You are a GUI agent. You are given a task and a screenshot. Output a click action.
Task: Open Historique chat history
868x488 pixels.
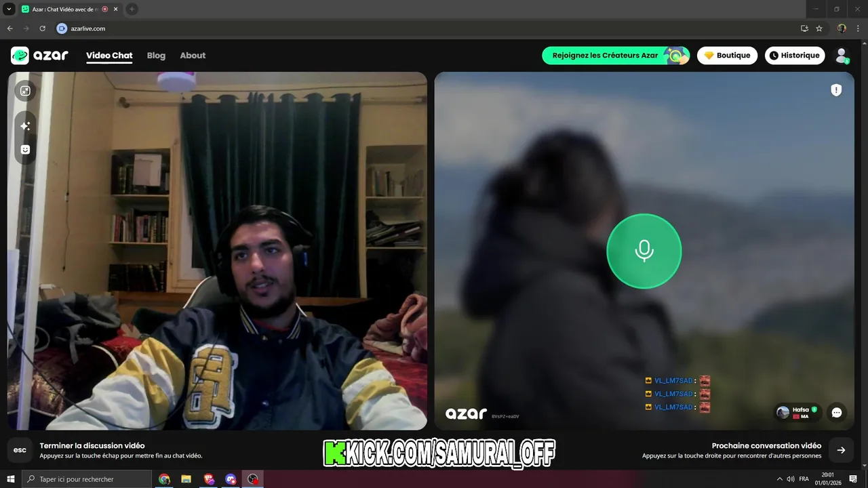(795, 56)
